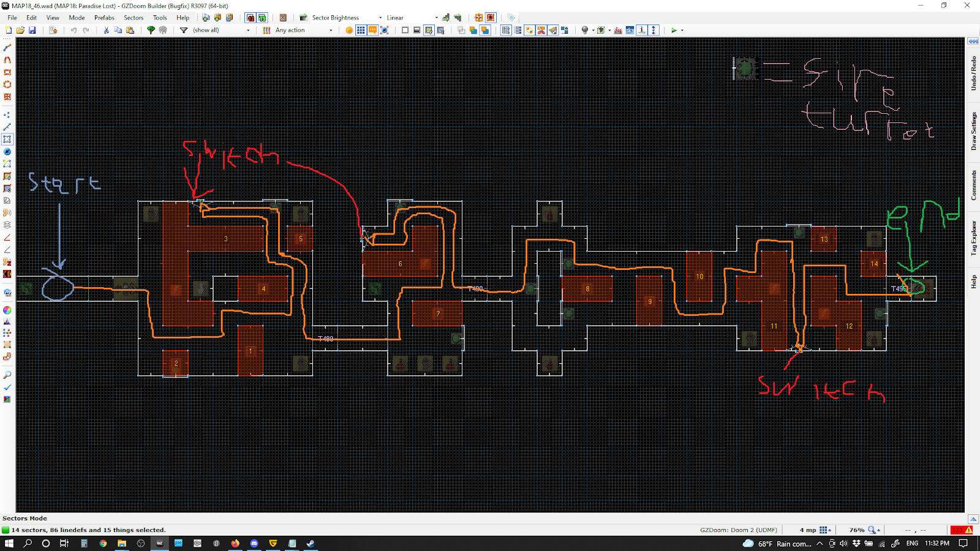Toggle the sun dynamic lights icon

coord(349,30)
